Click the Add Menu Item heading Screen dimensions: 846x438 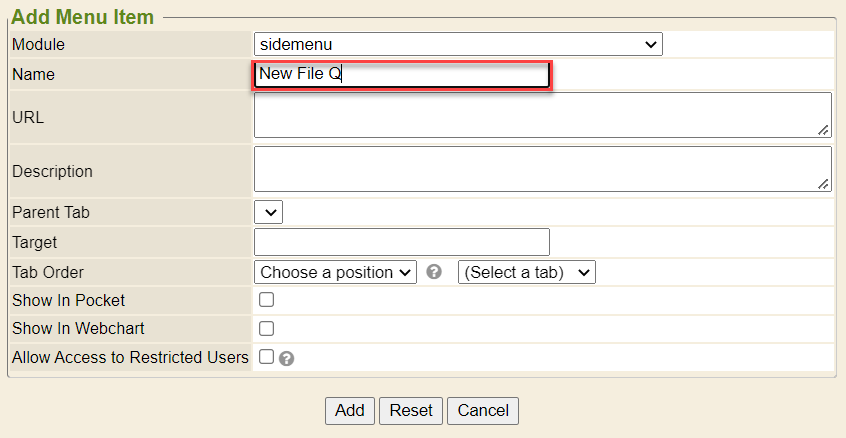tap(83, 17)
